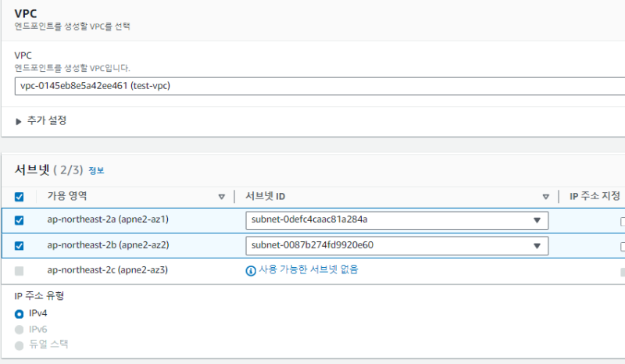
Task: Choose the 듀얼 스택 radio option
Action: (20, 344)
